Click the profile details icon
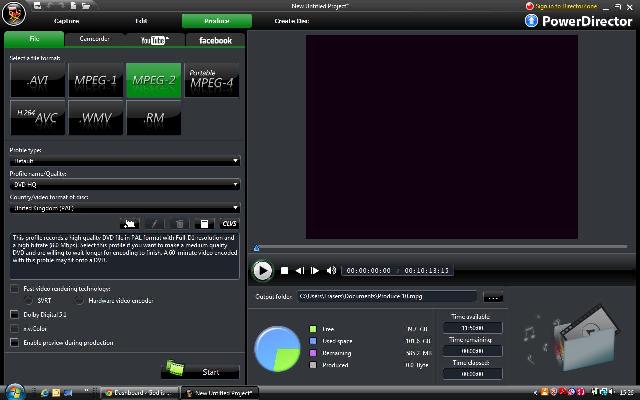Viewport: 640px width, 400px height. coord(204,224)
